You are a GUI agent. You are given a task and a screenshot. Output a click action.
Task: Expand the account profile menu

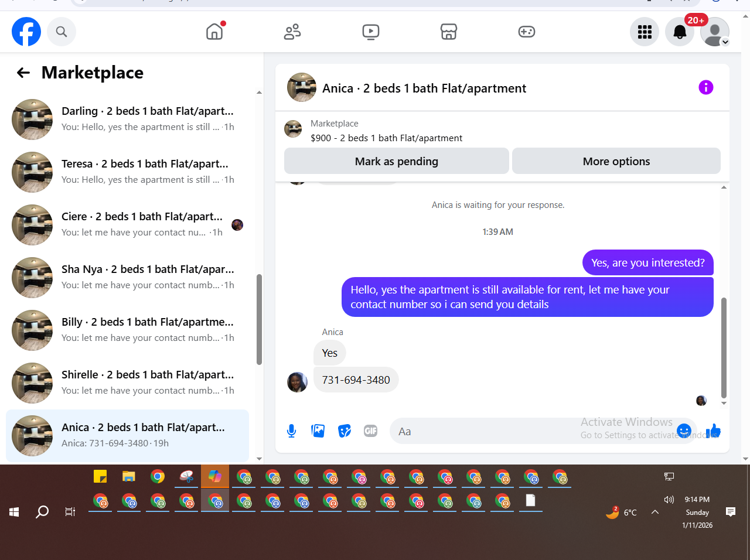(x=715, y=32)
